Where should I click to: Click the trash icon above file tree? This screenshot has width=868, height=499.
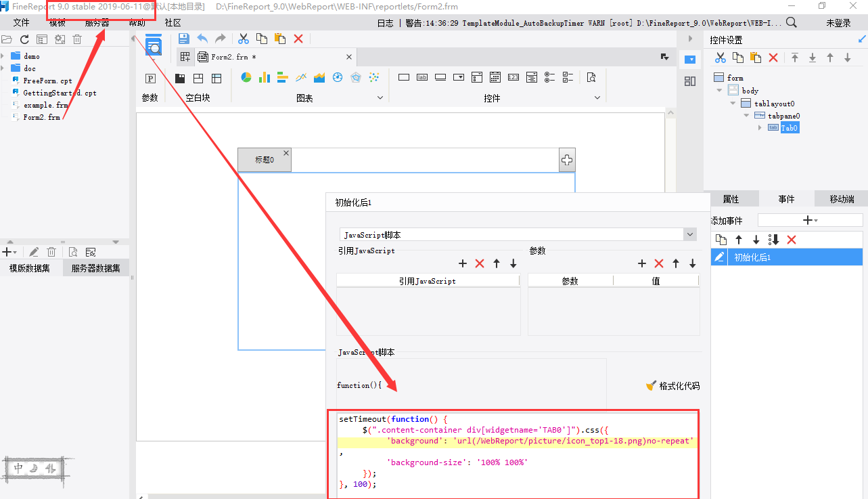tap(77, 40)
